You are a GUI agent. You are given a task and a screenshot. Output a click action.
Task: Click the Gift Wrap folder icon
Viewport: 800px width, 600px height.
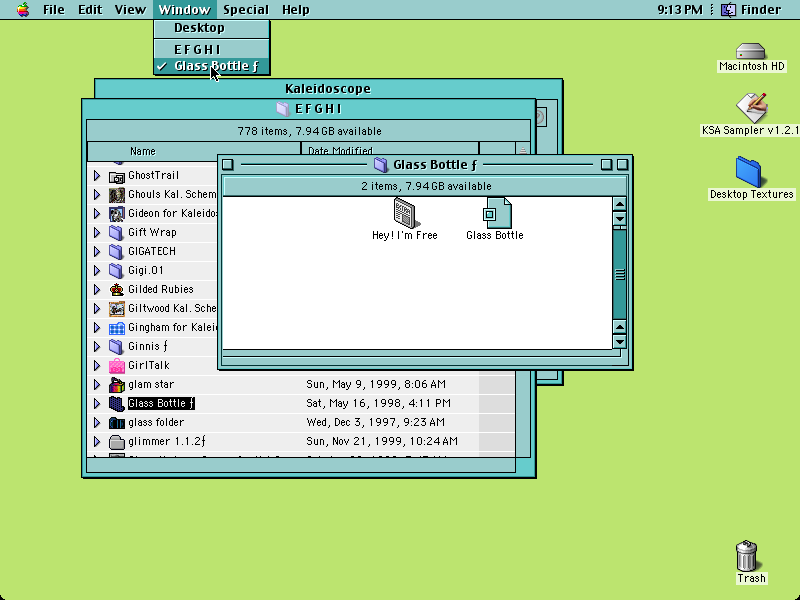(x=117, y=233)
